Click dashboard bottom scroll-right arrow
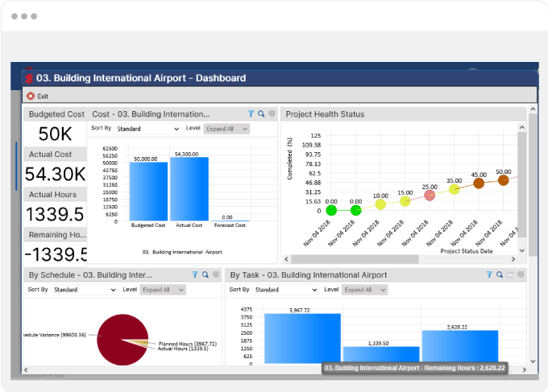This screenshot has width=548, height=392. (524, 369)
